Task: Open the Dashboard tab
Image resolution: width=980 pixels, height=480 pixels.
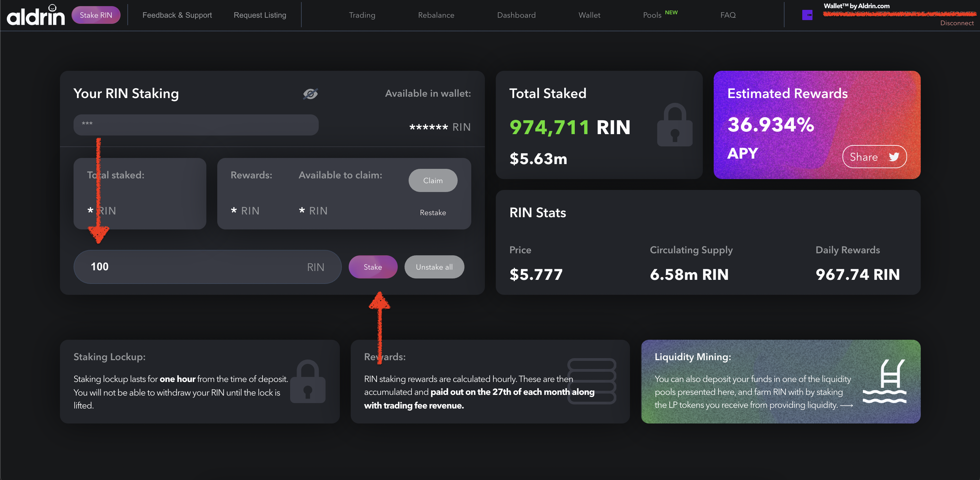Action: tap(516, 15)
